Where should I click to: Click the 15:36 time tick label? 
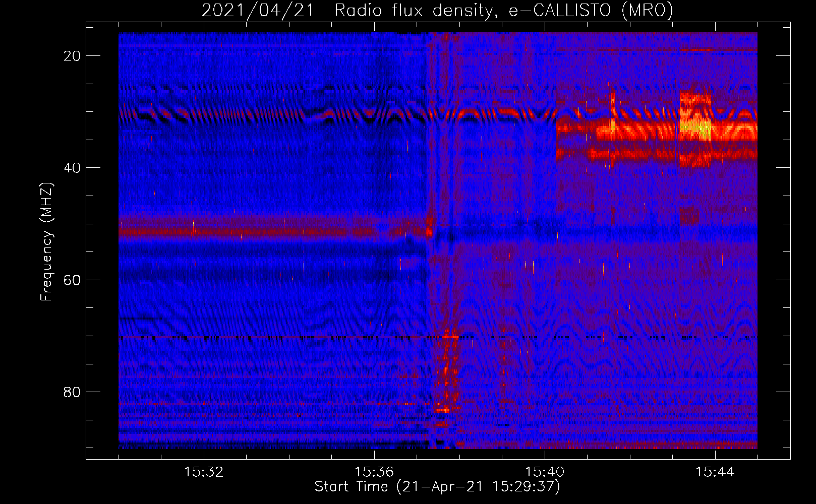click(374, 472)
